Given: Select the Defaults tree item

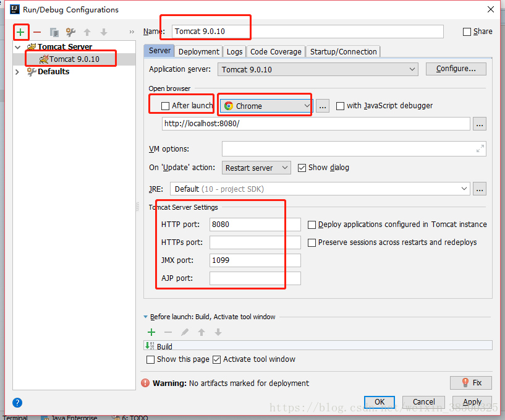Looking at the screenshot, I should click(x=53, y=72).
